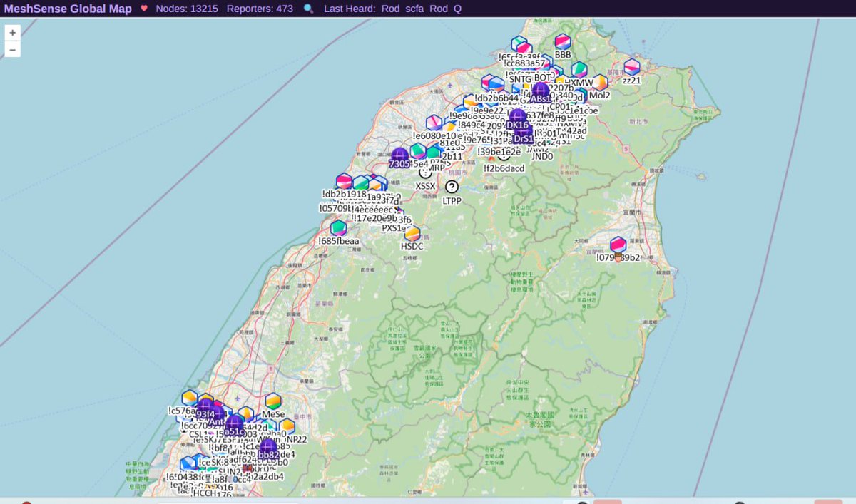Click the !db2b6b44 node label
Viewport: 856px width, 504px height.
click(x=496, y=98)
